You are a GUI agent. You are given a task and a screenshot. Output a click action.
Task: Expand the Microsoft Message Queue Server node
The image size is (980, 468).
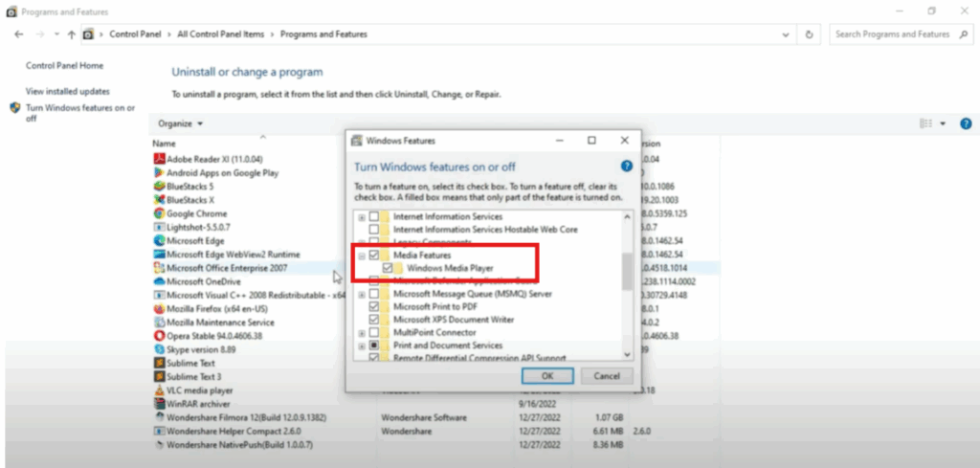click(x=361, y=295)
